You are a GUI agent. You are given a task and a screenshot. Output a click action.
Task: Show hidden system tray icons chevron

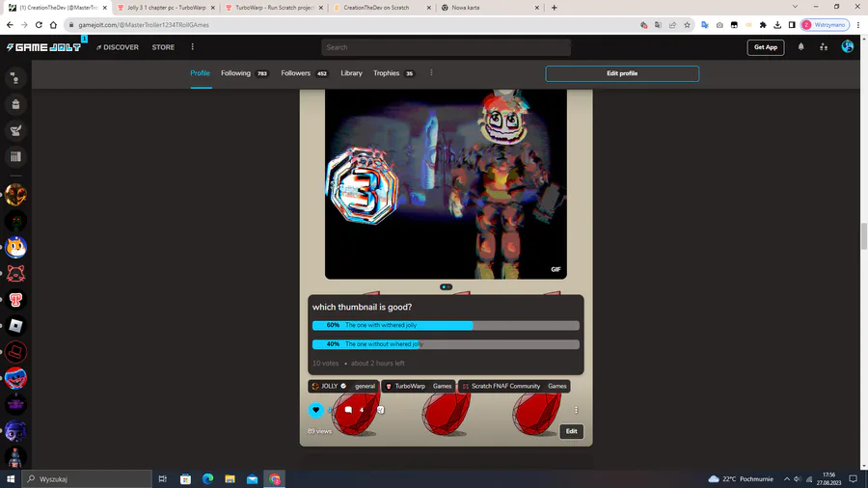[x=787, y=478]
